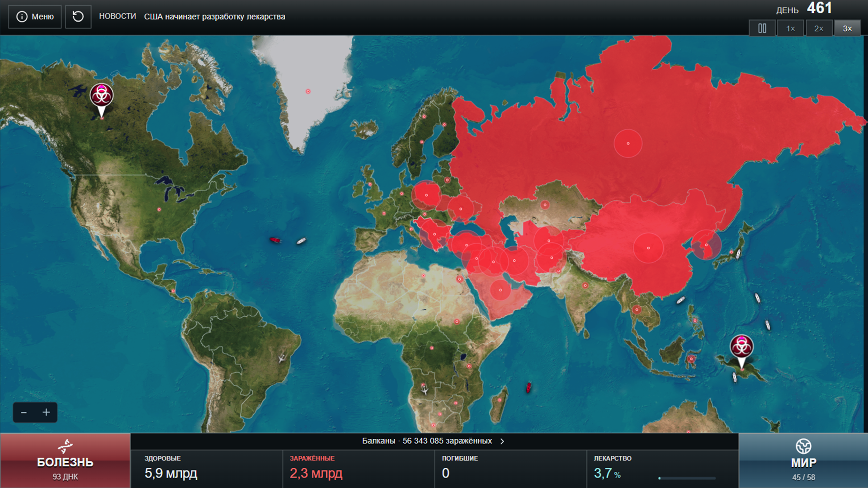Viewport: 868px width, 488px height.
Task: Select the ship south of New Guinea
Action: (x=735, y=377)
